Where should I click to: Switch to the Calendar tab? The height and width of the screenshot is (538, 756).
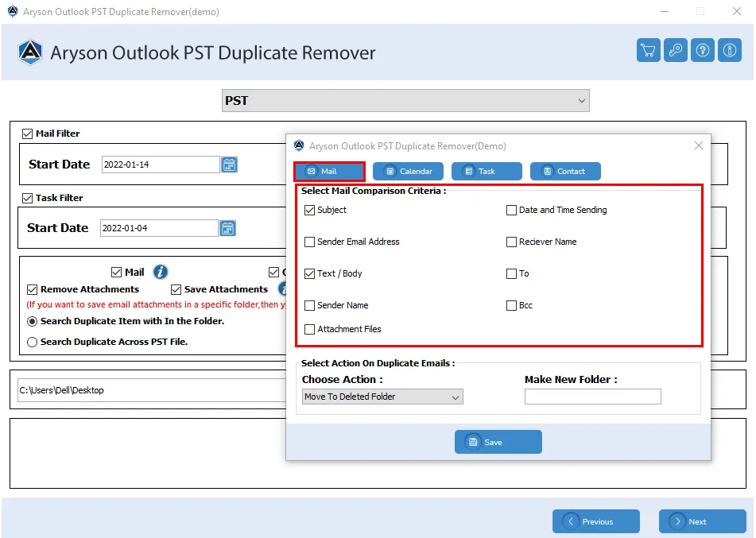pyautogui.click(x=408, y=171)
